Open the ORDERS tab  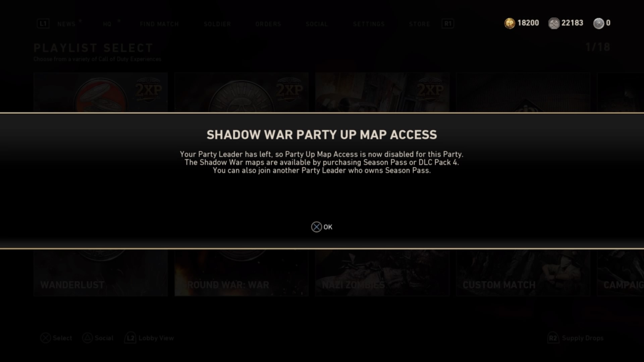click(268, 24)
